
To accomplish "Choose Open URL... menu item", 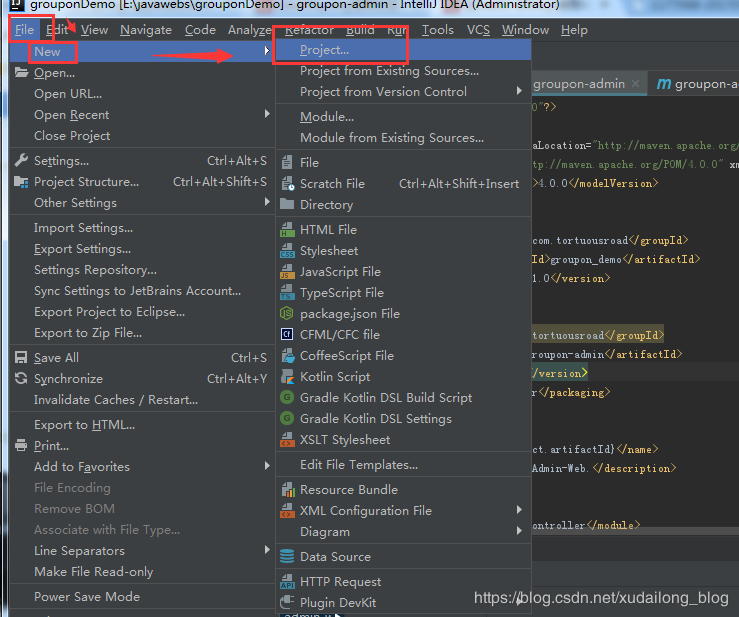I will point(142,94).
